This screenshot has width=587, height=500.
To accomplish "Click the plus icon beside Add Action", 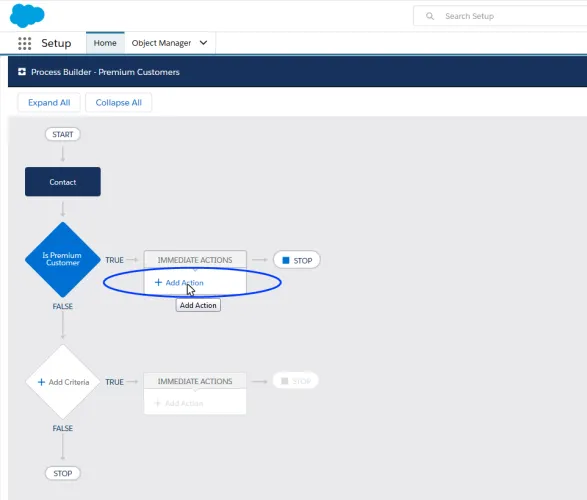I will [x=158, y=282].
